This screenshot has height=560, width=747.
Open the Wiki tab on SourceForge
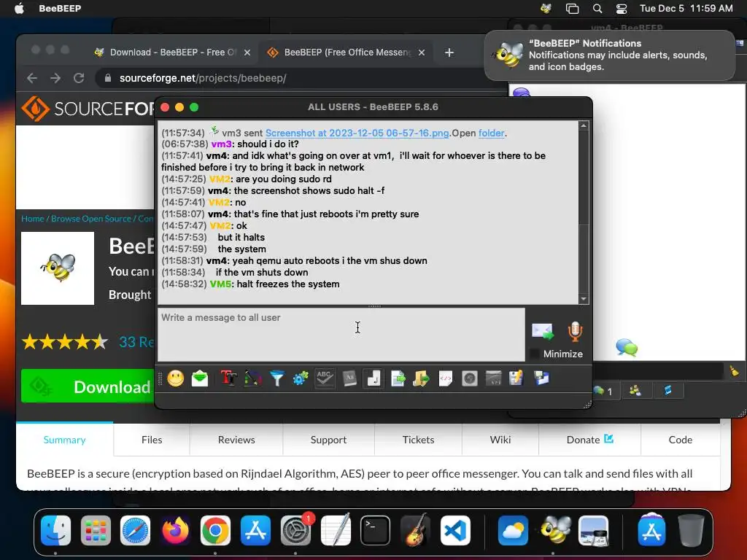[500, 440]
